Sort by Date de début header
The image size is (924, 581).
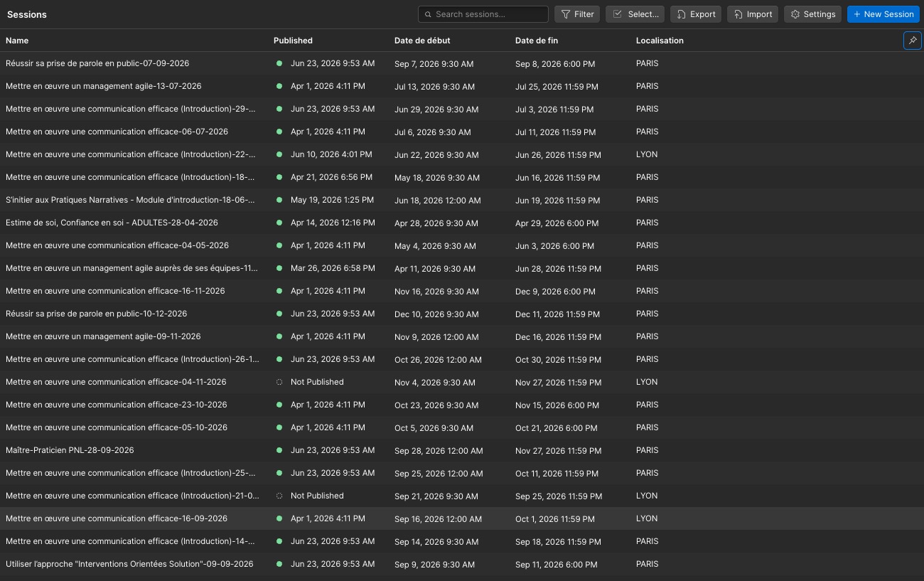(x=422, y=41)
